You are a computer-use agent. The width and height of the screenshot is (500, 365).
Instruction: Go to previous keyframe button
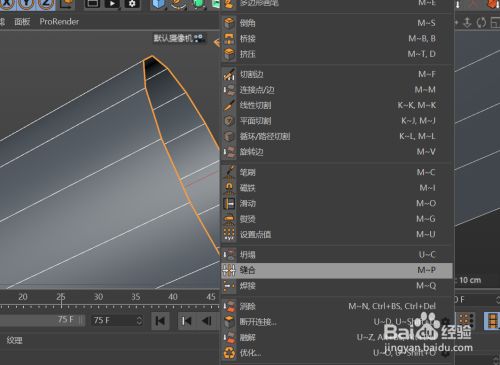186,321
